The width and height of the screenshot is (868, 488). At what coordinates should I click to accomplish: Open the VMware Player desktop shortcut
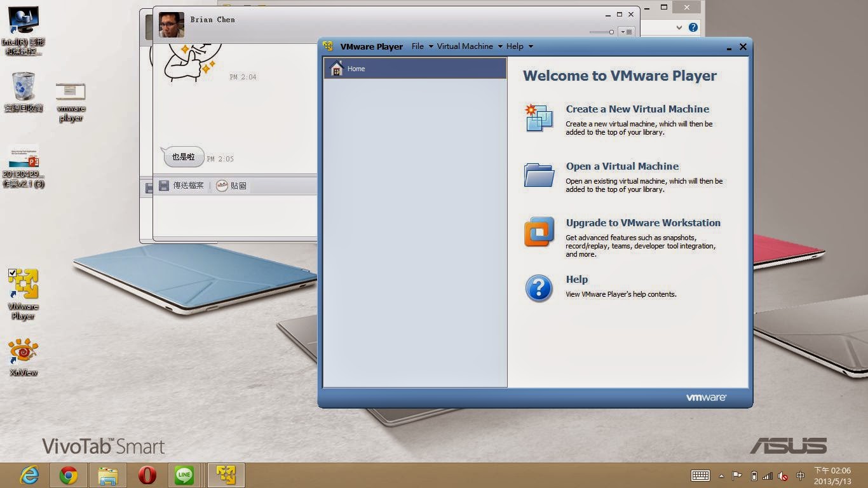click(x=23, y=295)
